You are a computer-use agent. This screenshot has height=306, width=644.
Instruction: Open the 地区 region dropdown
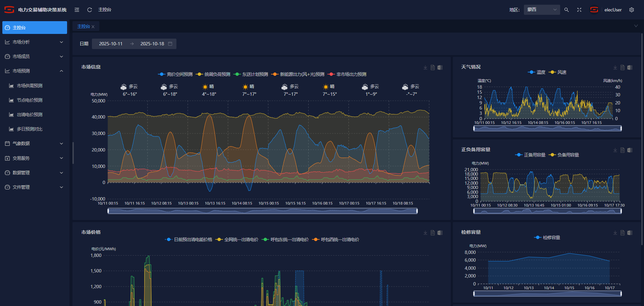point(541,10)
